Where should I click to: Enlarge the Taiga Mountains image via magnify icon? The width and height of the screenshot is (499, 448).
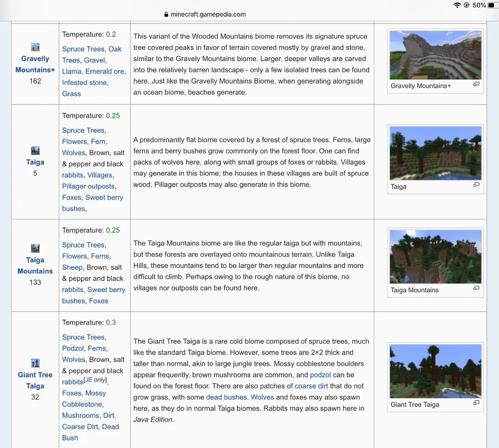click(x=476, y=288)
